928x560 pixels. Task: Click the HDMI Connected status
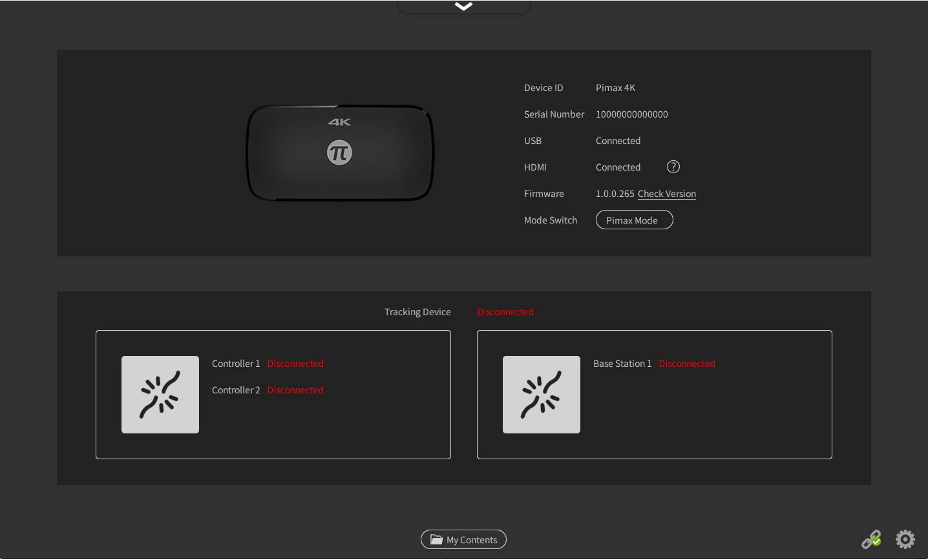[x=618, y=167]
